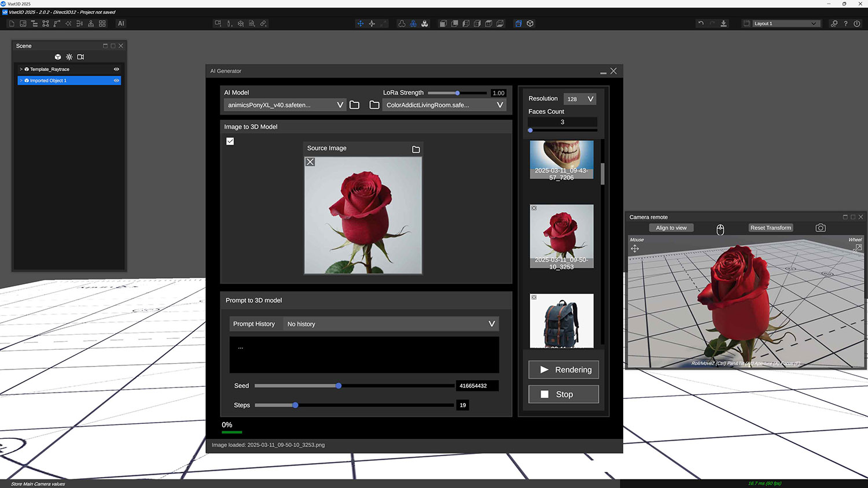This screenshot has width=868, height=488.
Task: Start generation with the Rendering button
Action: (564, 370)
